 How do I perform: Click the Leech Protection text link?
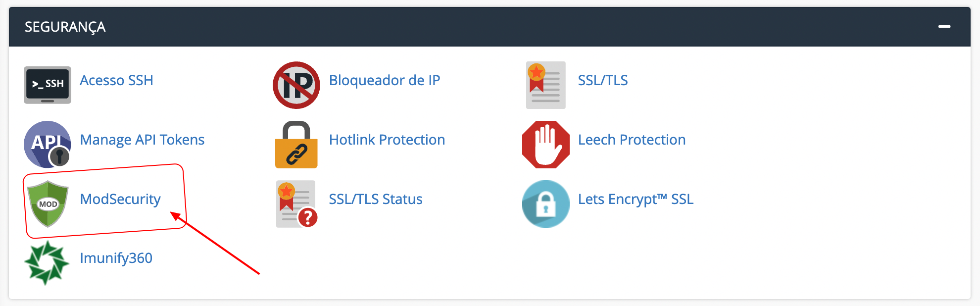(632, 140)
